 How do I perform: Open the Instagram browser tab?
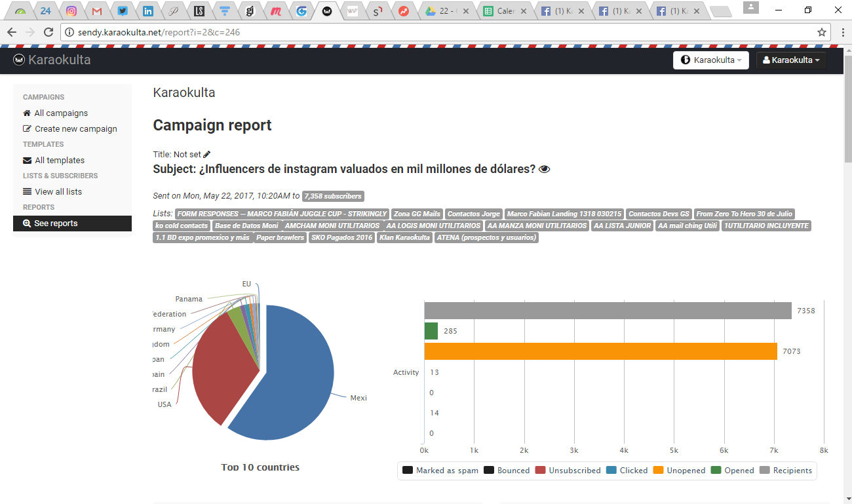(72, 11)
